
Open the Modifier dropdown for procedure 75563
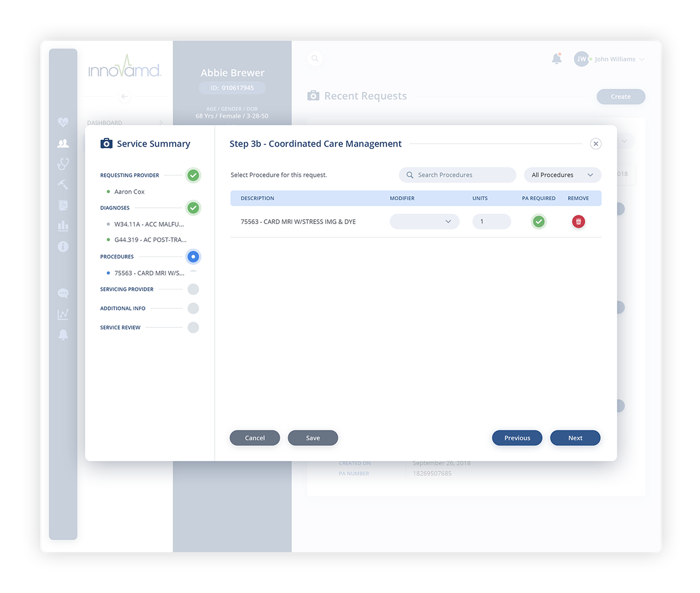pyautogui.click(x=424, y=221)
